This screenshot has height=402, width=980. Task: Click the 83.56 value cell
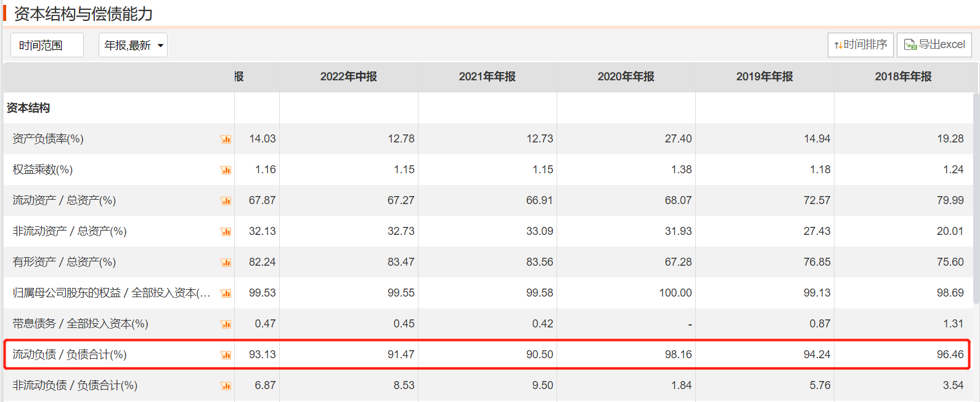(539, 262)
